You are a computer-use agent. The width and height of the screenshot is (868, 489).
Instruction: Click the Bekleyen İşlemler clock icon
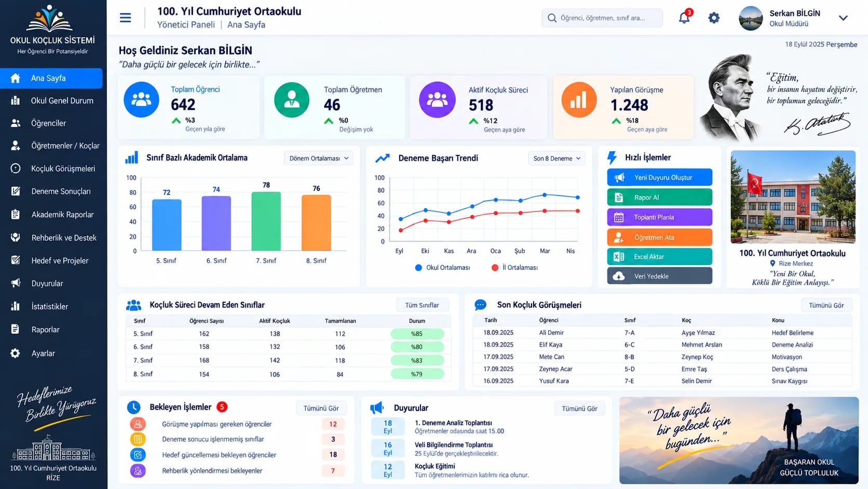coord(133,407)
